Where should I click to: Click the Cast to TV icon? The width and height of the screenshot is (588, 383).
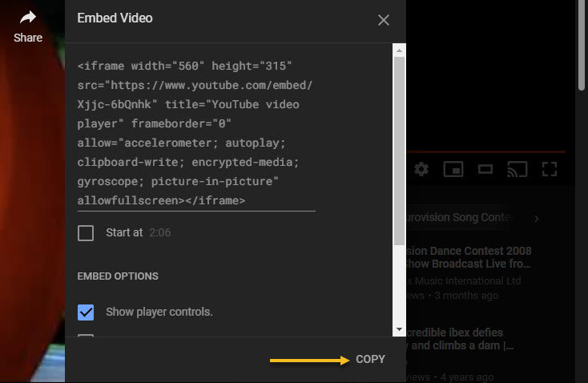(x=518, y=169)
